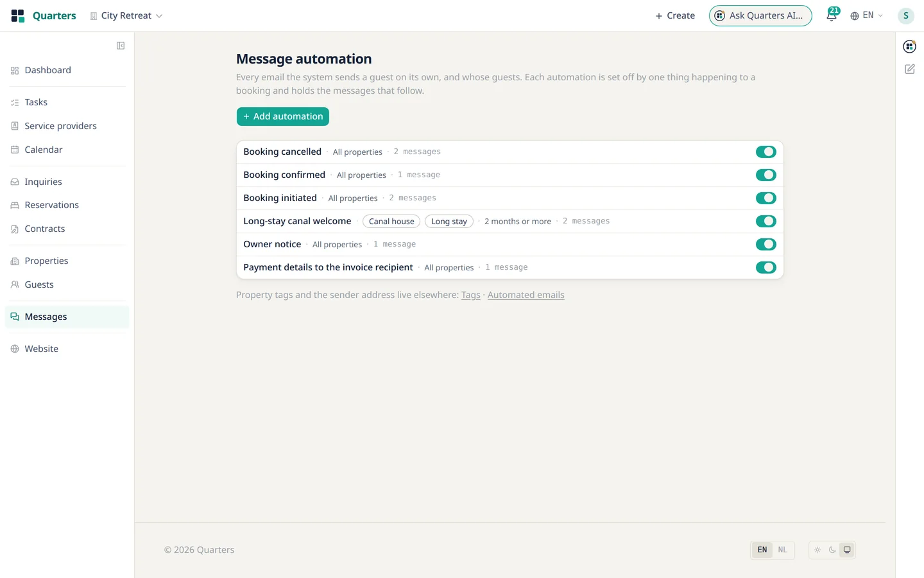Click the Website globe icon
Viewport: 924px width, 578px height.
15,349
